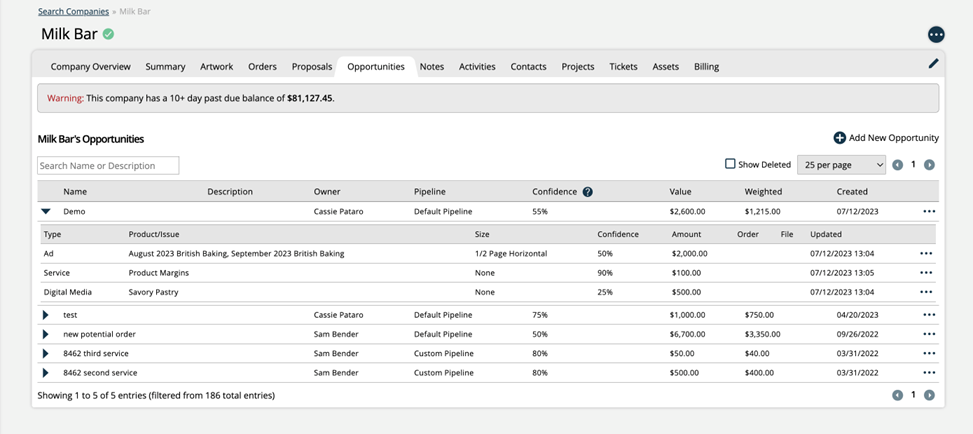Click the $81,127.45 past due balance
Screen dimensions: 973x434
(310, 98)
